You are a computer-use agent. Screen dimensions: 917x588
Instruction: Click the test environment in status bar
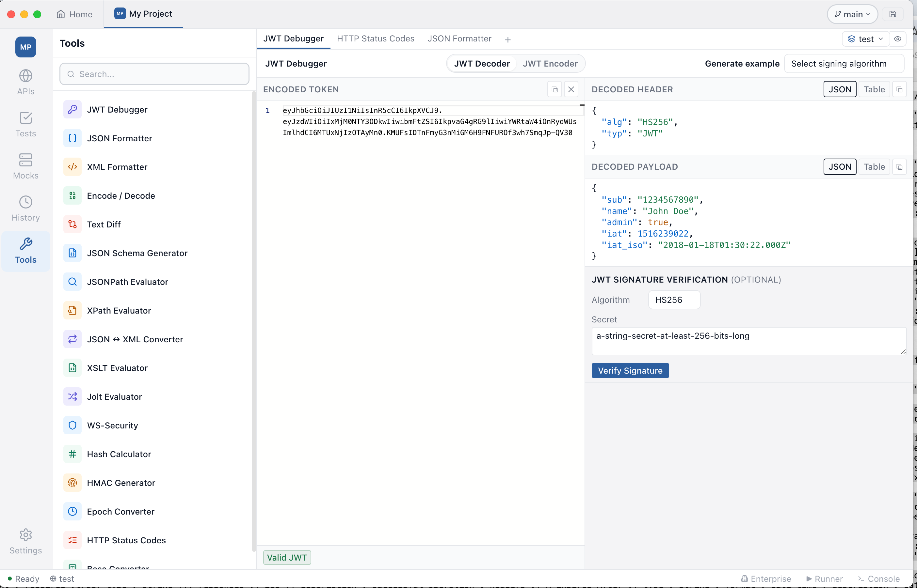point(62,579)
